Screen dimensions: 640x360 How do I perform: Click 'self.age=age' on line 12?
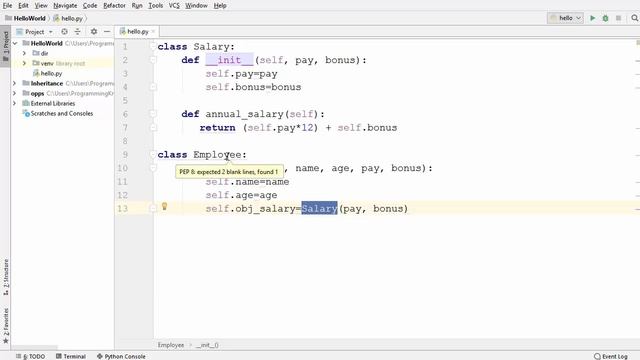tap(241, 195)
